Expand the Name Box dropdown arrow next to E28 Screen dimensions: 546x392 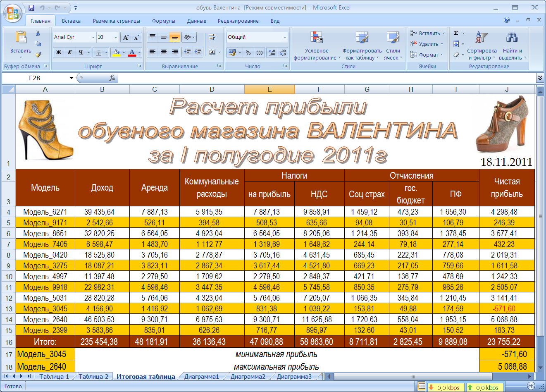72,78
